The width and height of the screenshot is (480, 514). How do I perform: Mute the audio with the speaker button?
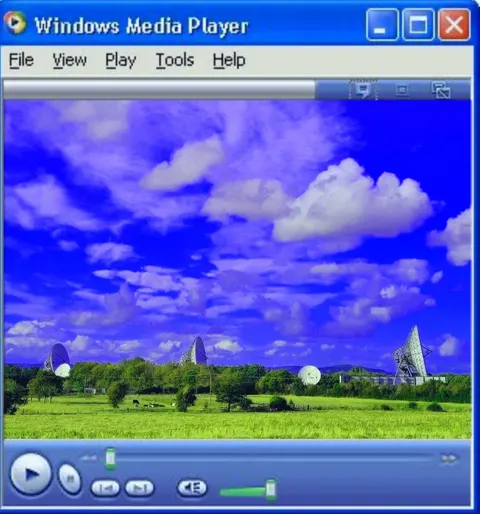[192, 488]
